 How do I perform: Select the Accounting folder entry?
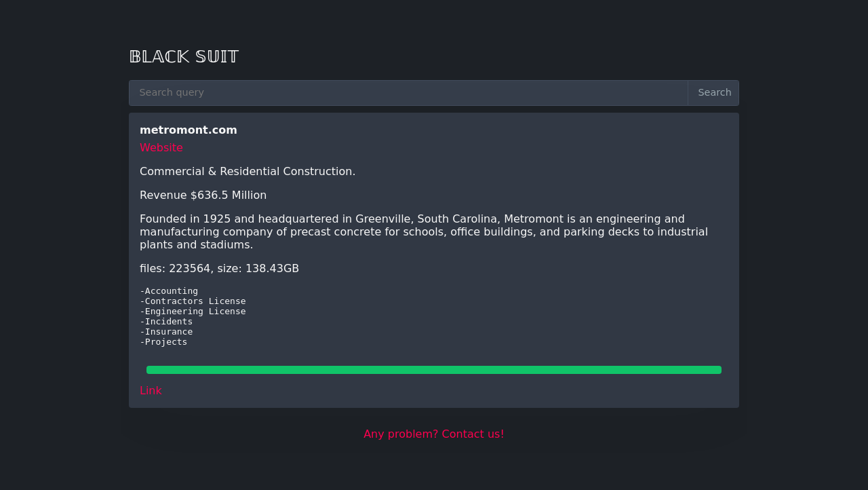[x=169, y=291]
